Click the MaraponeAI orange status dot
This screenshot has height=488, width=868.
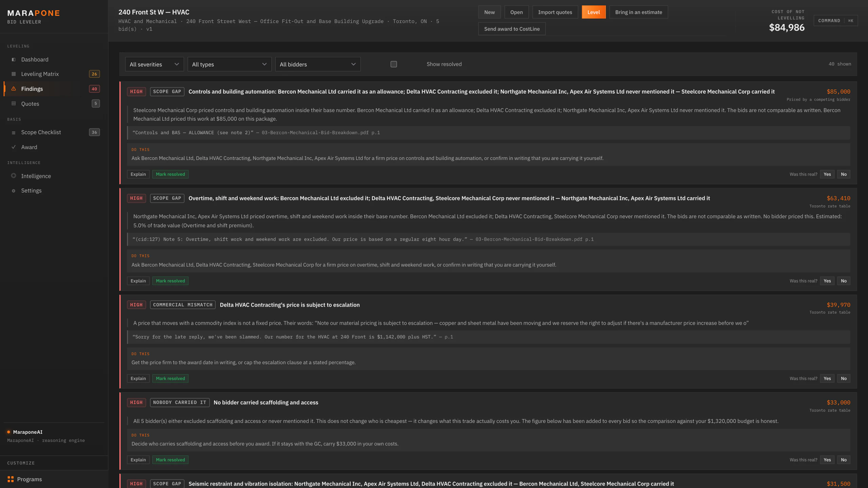coord(8,432)
